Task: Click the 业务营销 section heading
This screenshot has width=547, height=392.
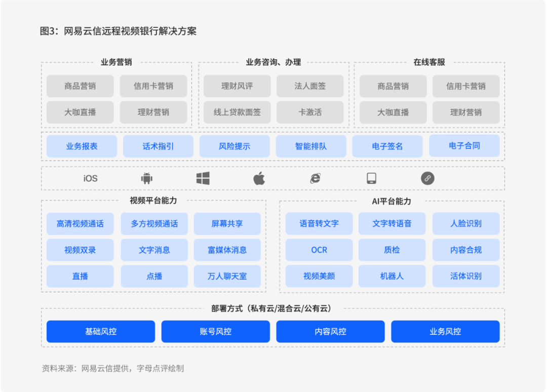Action: coord(116,62)
